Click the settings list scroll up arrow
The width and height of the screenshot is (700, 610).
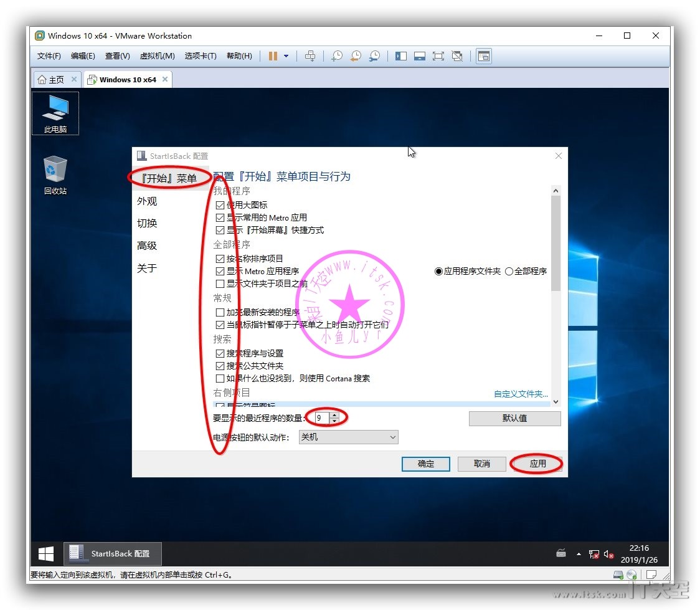point(556,191)
